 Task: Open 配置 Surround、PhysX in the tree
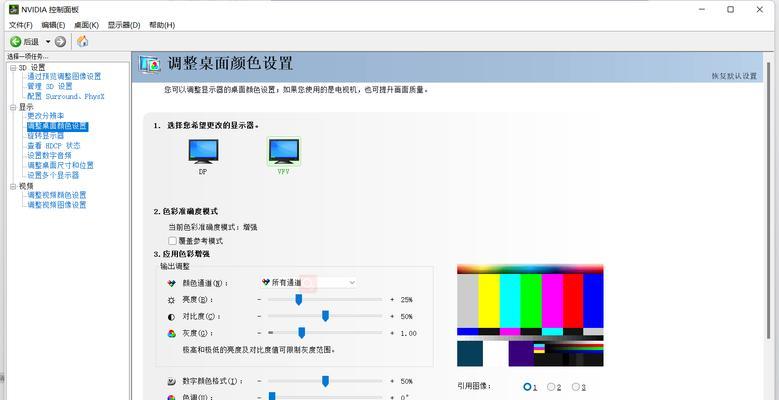click(66, 96)
